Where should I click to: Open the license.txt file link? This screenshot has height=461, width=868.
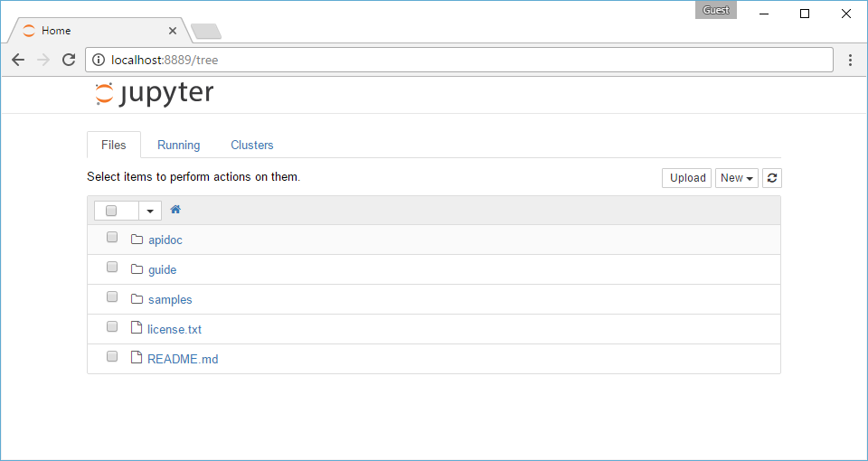pos(175,330)
